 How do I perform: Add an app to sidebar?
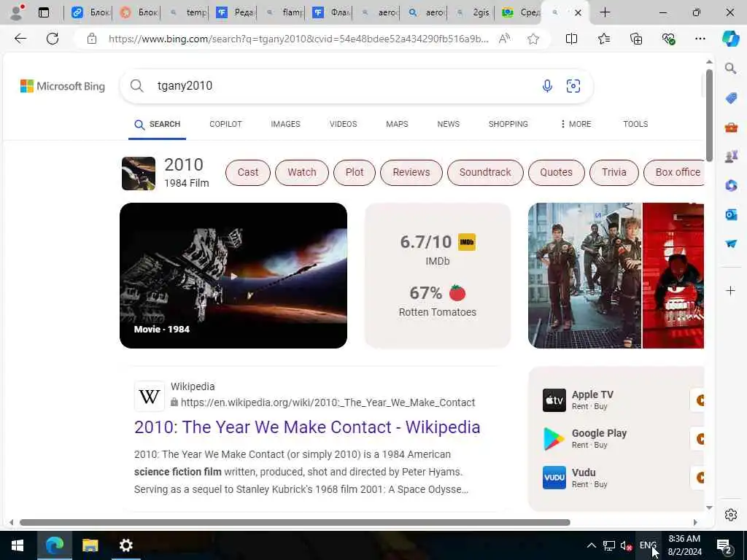731,290
